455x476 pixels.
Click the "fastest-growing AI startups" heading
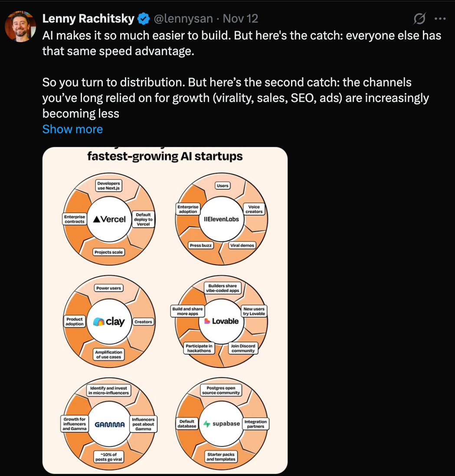165,156
